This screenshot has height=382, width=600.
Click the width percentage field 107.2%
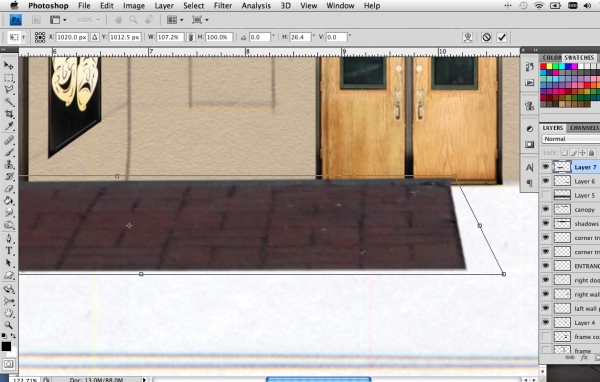tap(170, 37)
